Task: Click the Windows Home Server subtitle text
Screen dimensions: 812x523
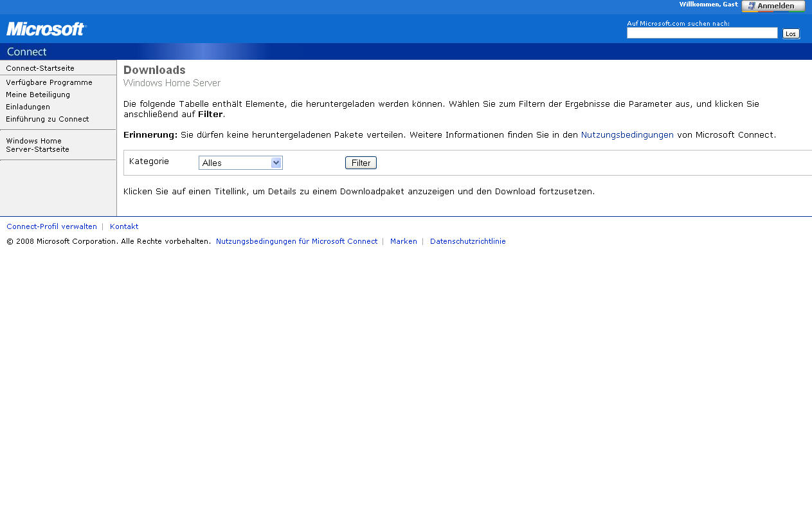Action: point(172,83)
